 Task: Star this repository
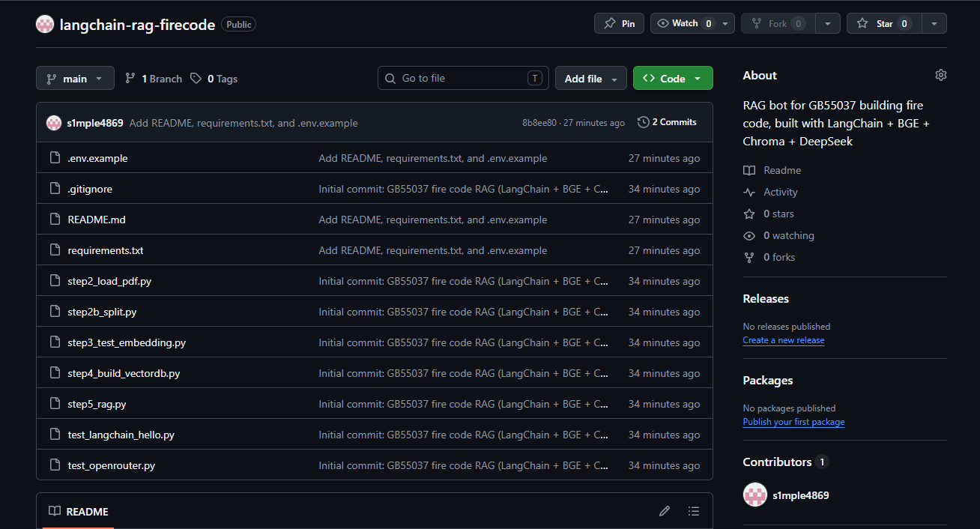point(884,23)
